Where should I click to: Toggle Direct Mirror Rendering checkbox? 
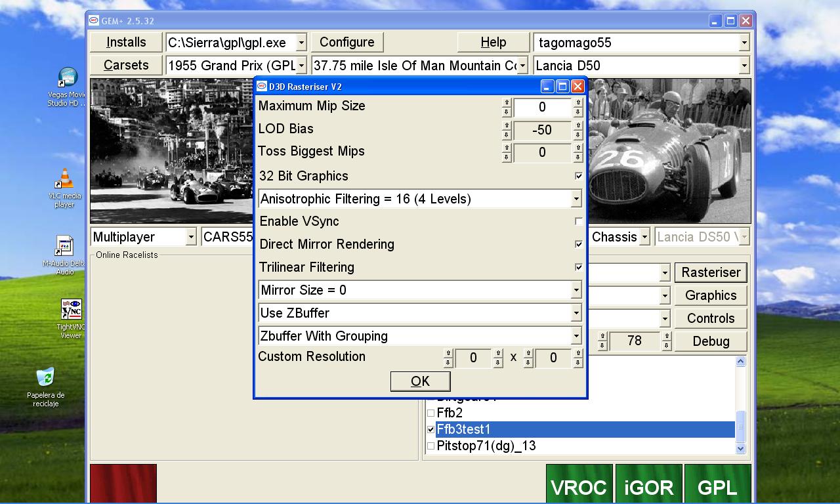578,244
